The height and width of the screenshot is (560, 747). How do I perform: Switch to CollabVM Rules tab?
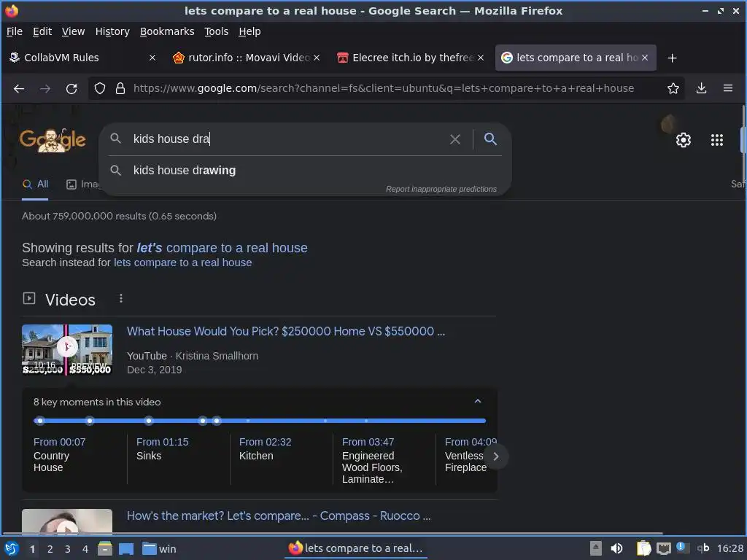click(x=82, y=58)
